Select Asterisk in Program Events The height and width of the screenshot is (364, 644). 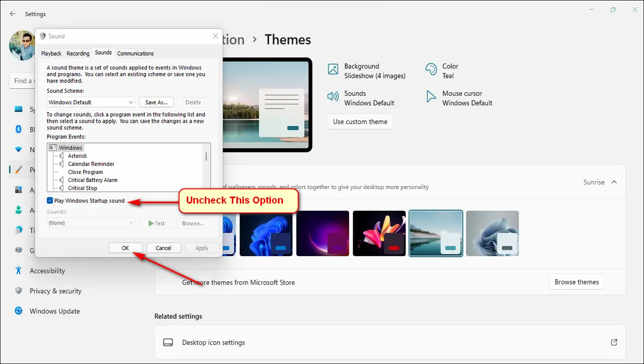click(78, 156)
